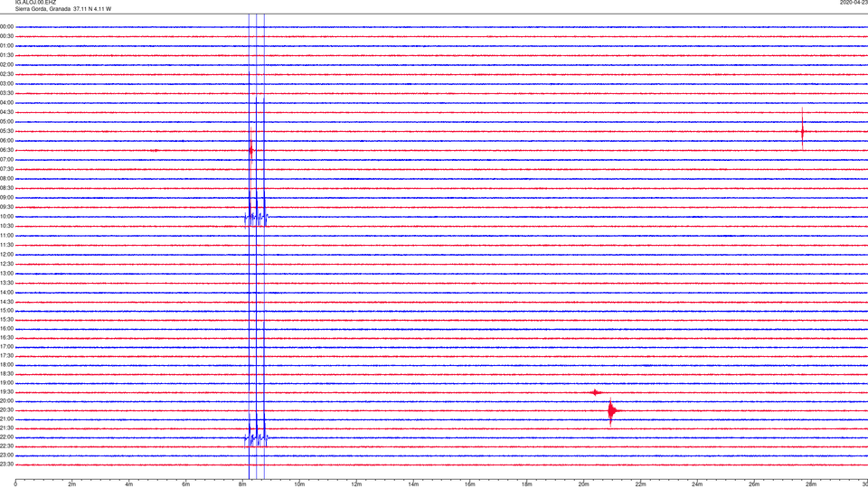Image resolution: width=868 pixels, height=488 pixels.
Task: Select the 06:30 time row label
Action: tap(6, 150)
